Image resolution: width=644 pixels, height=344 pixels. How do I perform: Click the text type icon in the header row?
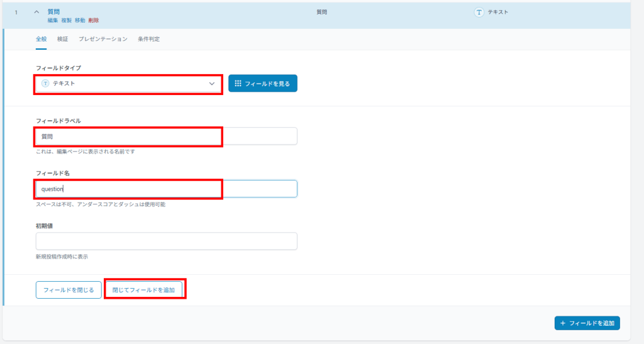479,12
